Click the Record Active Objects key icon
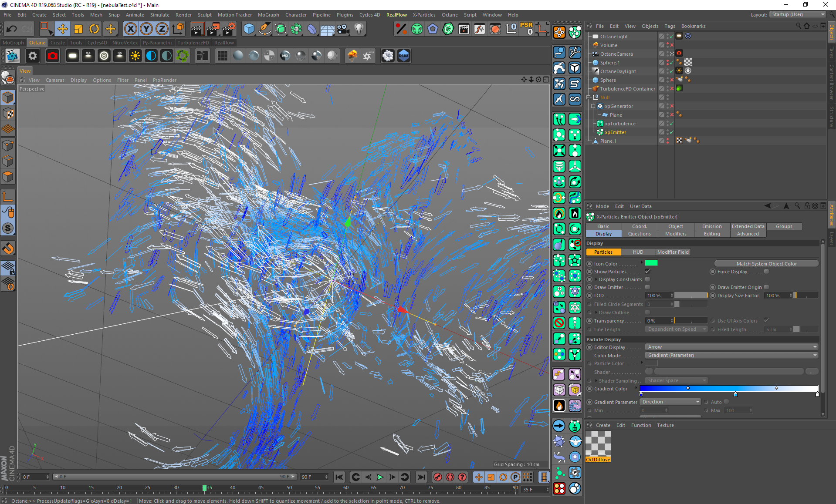This screenshot has height=504, width=836. pyautogui.click(x=438, y=477)
